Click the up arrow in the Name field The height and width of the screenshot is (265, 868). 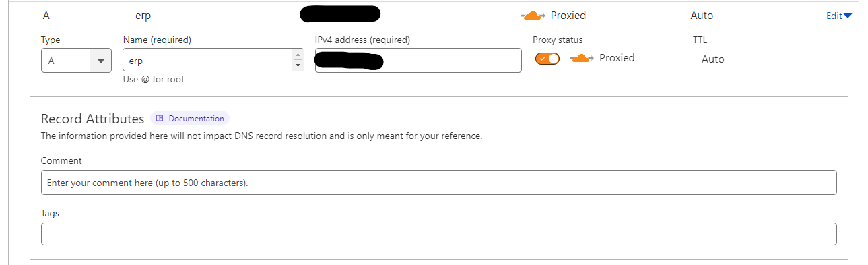tap(298, 55)
